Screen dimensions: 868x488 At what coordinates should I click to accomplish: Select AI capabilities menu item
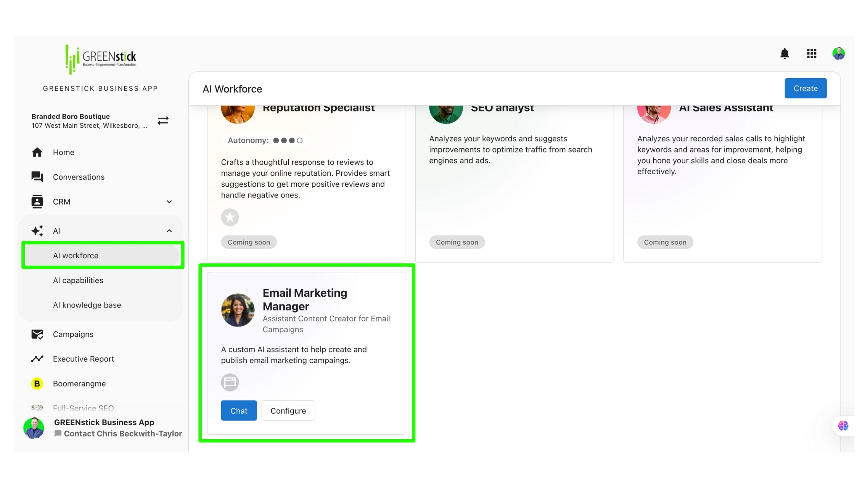(x=78, y=280)
